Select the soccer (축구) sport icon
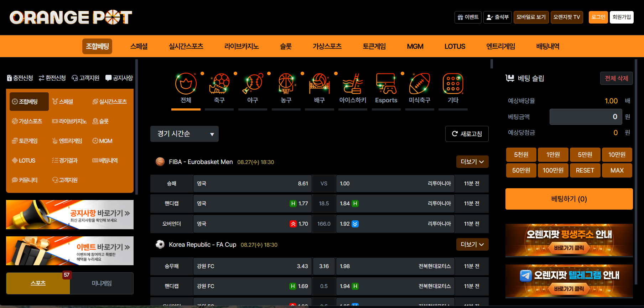644x308 pixels. [x=219, y=88]
